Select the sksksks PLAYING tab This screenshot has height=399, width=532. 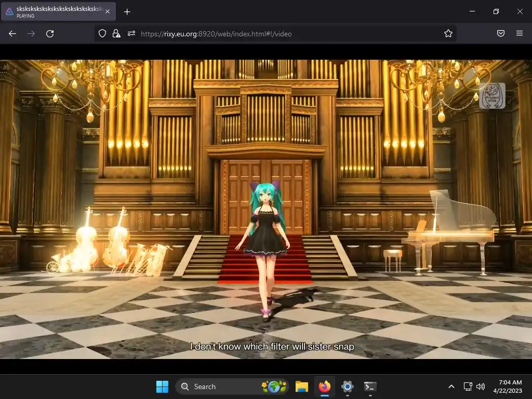(58, 11)
